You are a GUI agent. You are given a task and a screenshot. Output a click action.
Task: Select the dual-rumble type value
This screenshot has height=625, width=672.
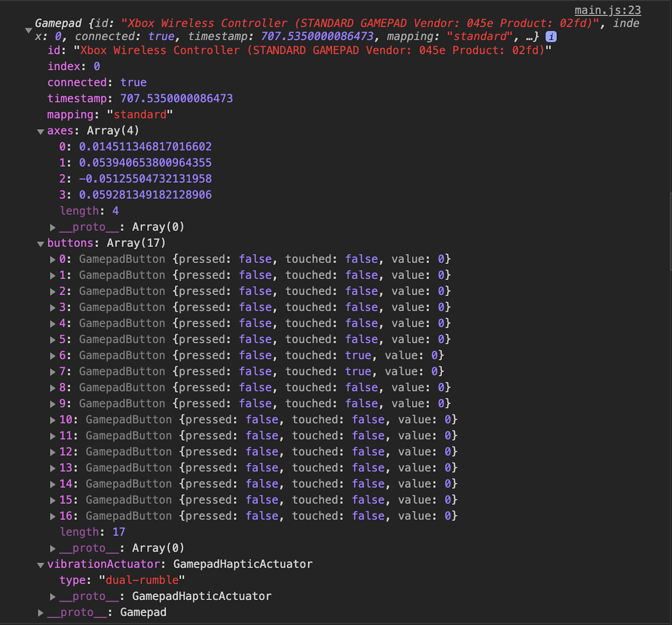142,580
